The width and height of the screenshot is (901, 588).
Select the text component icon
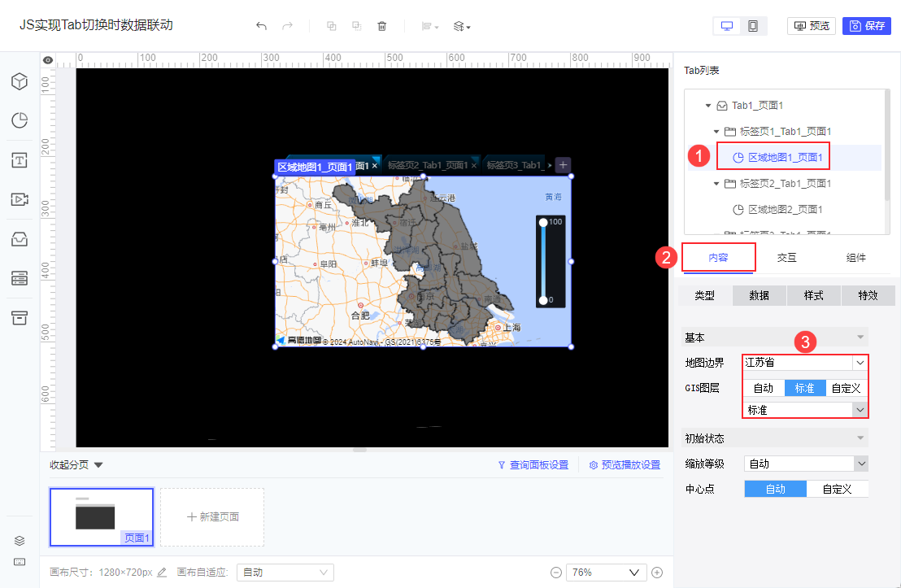(20, 160)
